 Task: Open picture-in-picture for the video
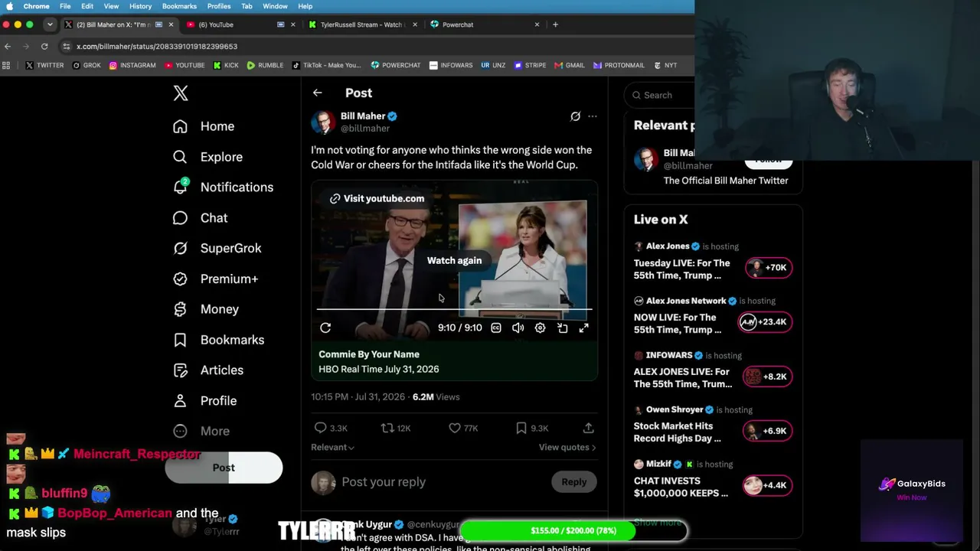pyautogui.click(x=562, y=328)
